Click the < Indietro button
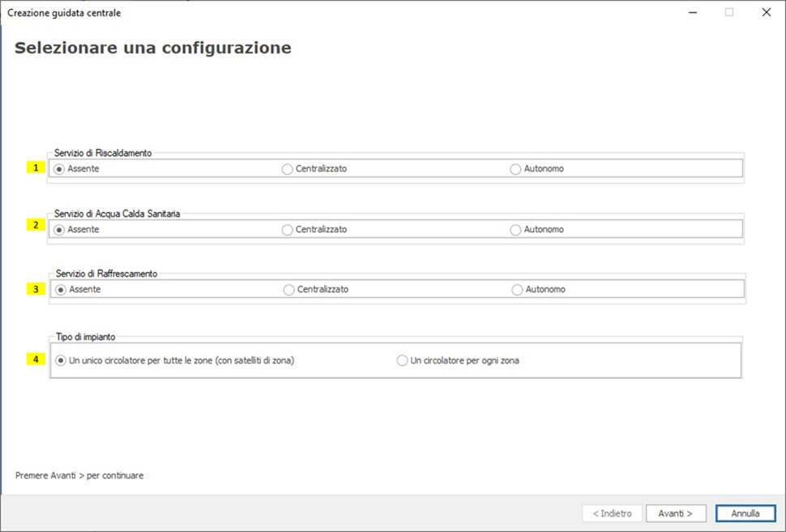Viewport: 786px width, 532px height. point(612,513)
